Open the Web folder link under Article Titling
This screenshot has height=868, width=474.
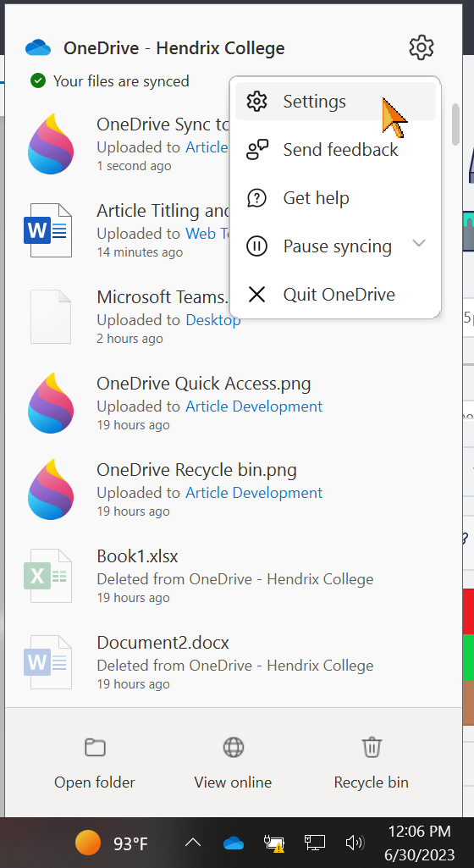click(207, 234)
